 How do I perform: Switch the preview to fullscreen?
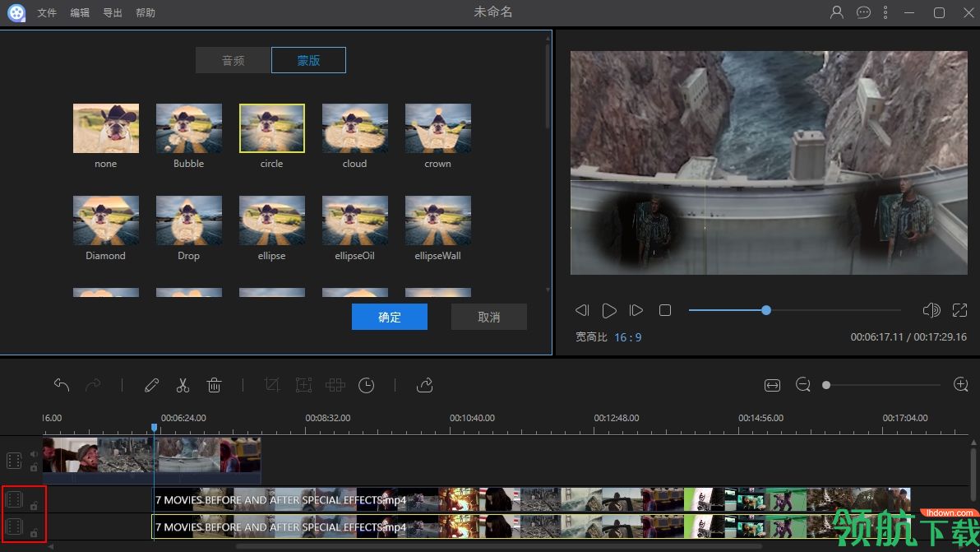click(959, 309)
